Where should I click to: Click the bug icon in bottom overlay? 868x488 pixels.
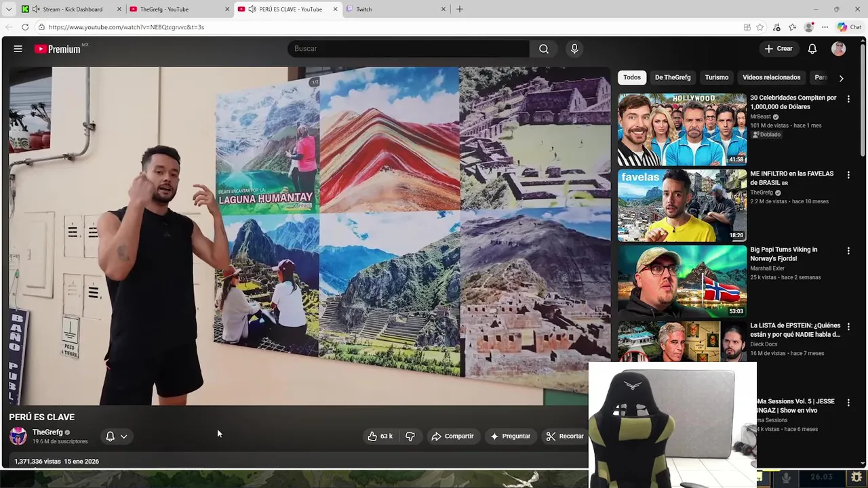(x=856, y=477)
